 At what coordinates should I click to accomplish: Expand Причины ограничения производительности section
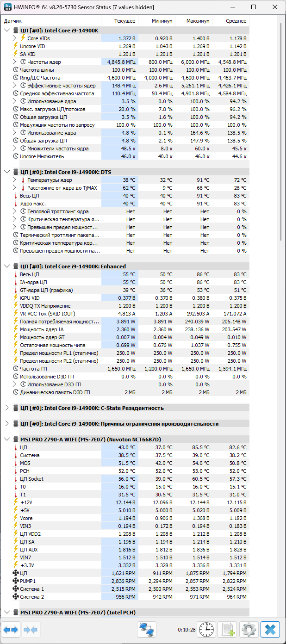6,424
